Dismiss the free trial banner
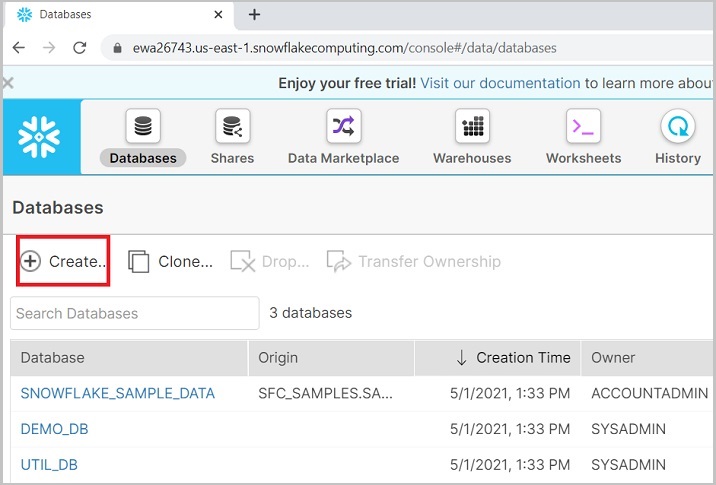The height and width of the screenshot is (485, 716). coord(8,84)
